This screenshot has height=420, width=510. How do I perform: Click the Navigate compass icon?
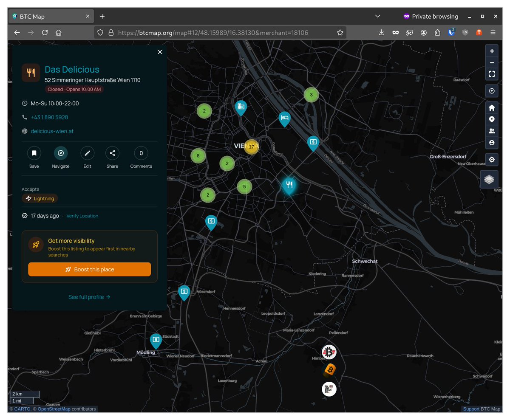coord(61,153)
